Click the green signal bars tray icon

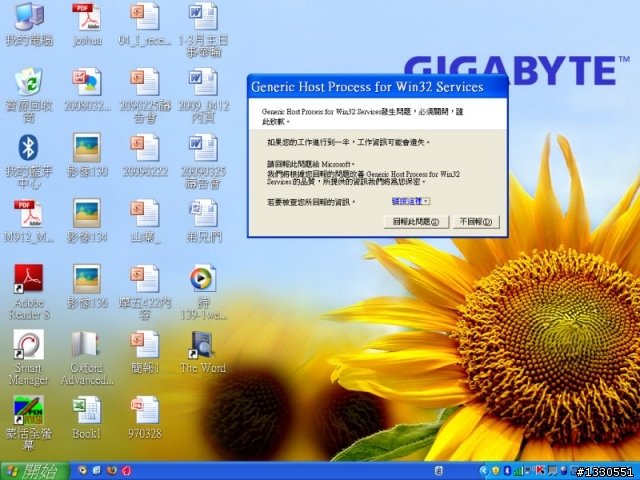[x=518, y=471]
